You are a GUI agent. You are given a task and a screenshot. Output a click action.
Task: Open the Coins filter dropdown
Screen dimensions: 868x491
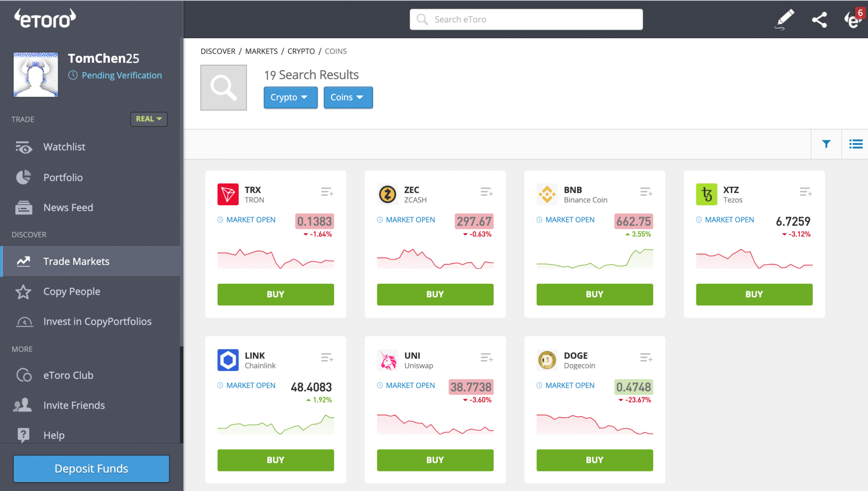point(348,98)
